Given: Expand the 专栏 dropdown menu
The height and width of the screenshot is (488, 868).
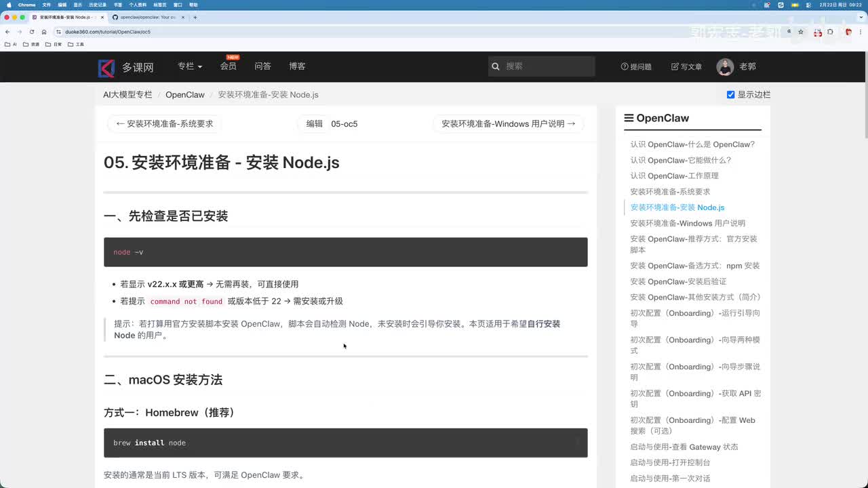Looking at the screenshot, I should (190, 66).
